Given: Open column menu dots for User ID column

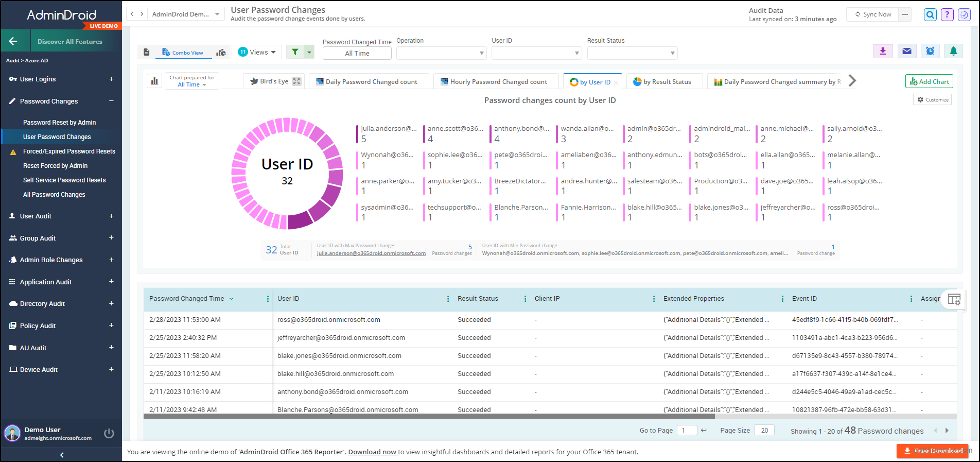Looking at the screenshot, I should tap(448, 299).
